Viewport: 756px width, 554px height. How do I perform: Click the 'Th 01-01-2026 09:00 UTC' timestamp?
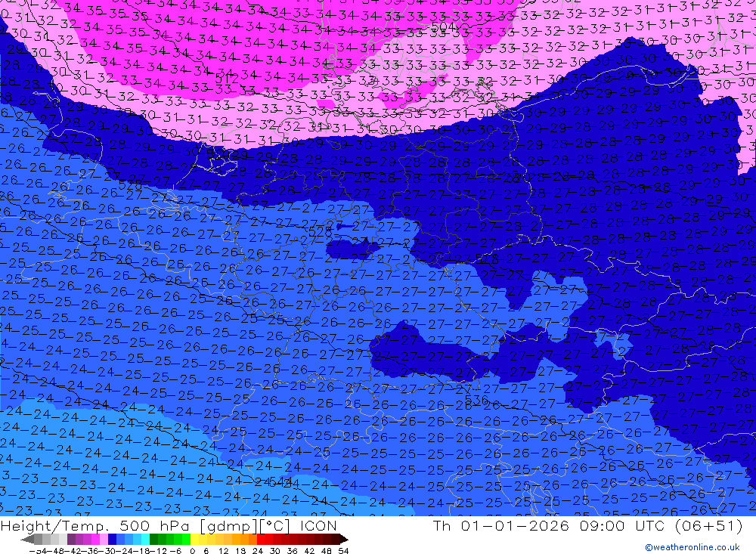tap(549, 525)
